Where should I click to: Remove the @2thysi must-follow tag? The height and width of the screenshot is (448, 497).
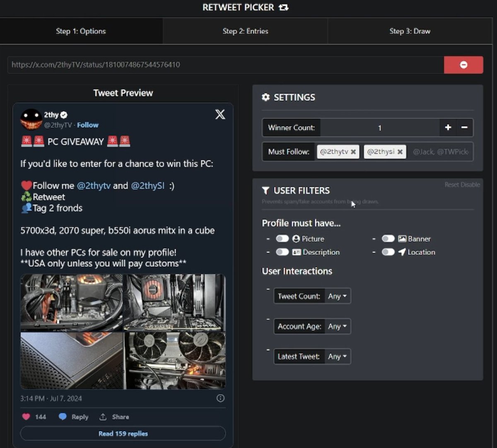click(x=400, y=152)
